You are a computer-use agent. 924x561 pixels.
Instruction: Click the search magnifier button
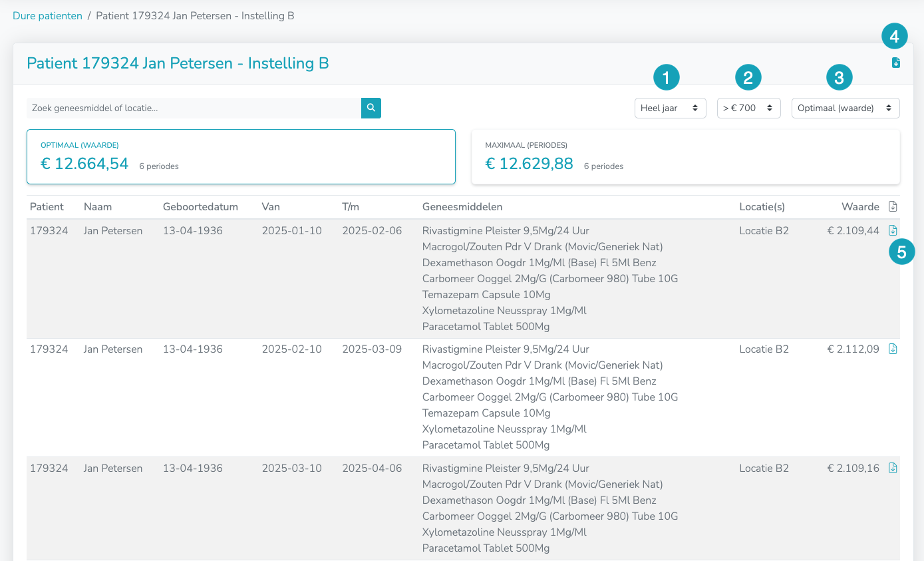coord(371,108)
